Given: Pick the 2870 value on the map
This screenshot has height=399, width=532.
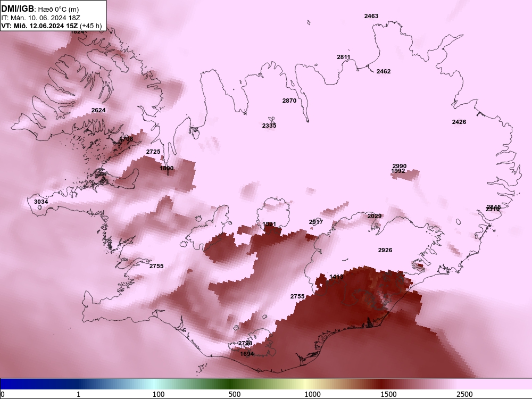Looking at the screenshot, I should pos(289,101).
